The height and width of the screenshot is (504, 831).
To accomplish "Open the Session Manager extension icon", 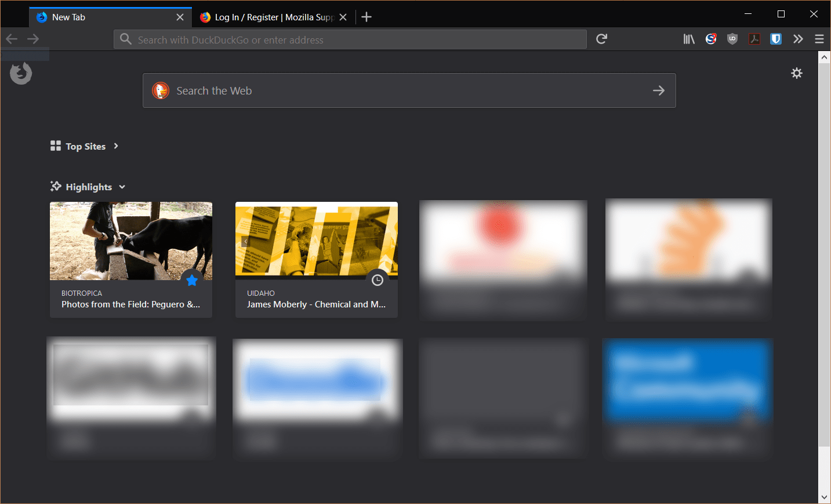I will coord(711,39).
